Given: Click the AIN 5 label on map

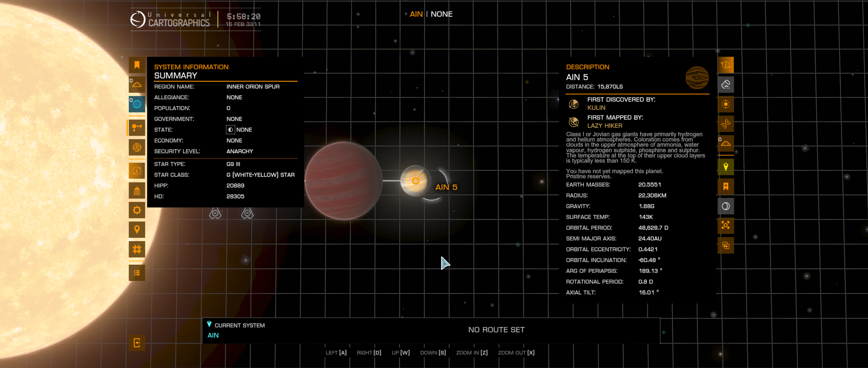Looking at the screenshot, I should [x=446, y=187].
